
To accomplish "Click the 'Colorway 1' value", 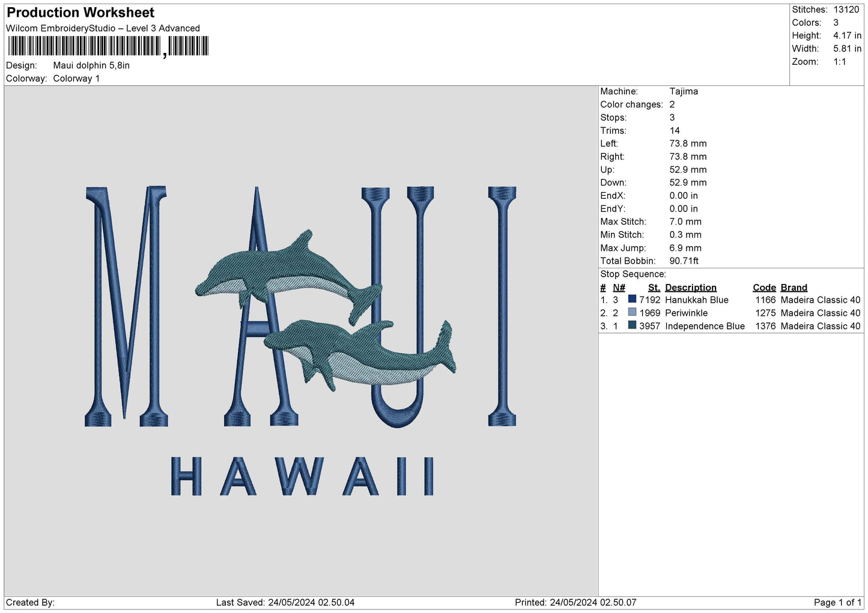I will (76, 79).
